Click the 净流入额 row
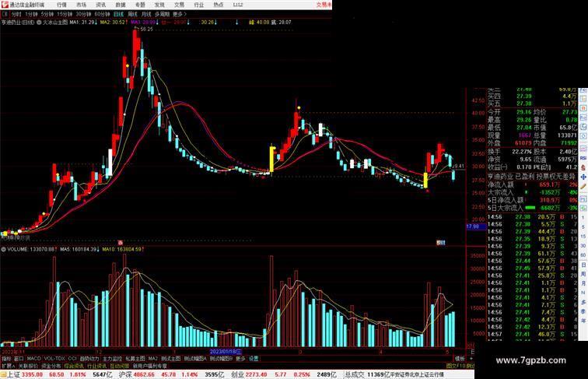This screenshot has height=379, width=588. (533, 184)
